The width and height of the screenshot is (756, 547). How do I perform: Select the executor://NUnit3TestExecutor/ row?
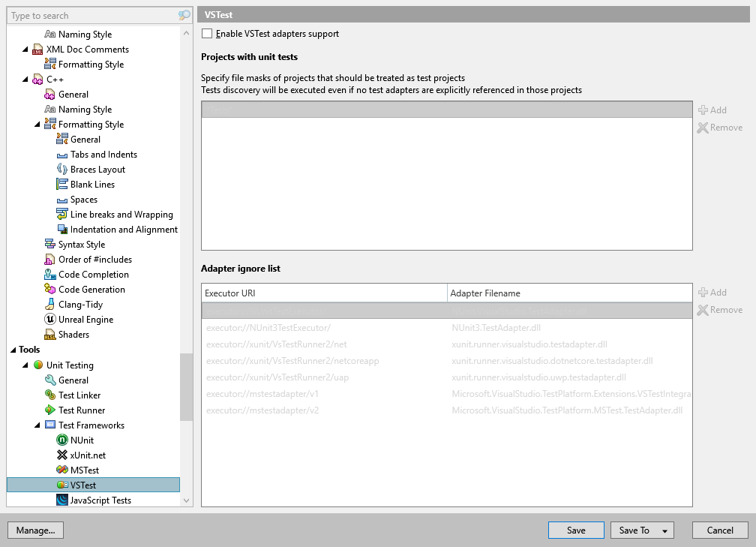point(447,328)
